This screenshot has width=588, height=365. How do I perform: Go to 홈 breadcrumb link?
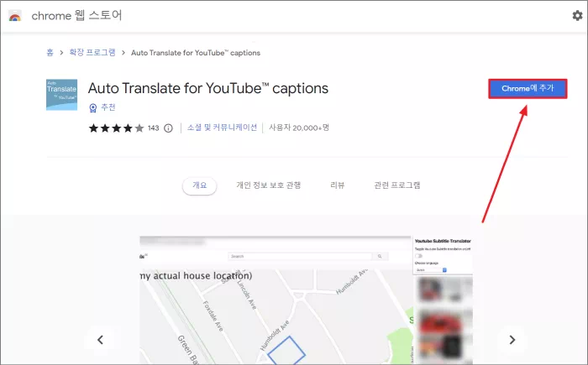tap(50, 53)
